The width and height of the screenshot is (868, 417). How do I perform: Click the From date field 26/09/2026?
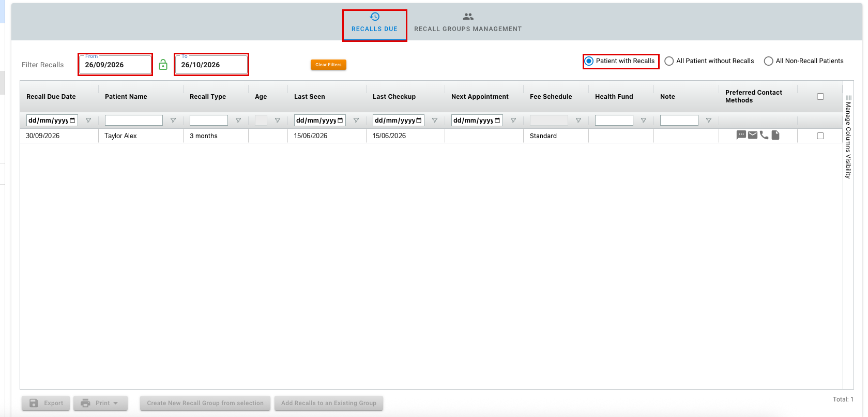pyautogui.click(x=115, y=65)
